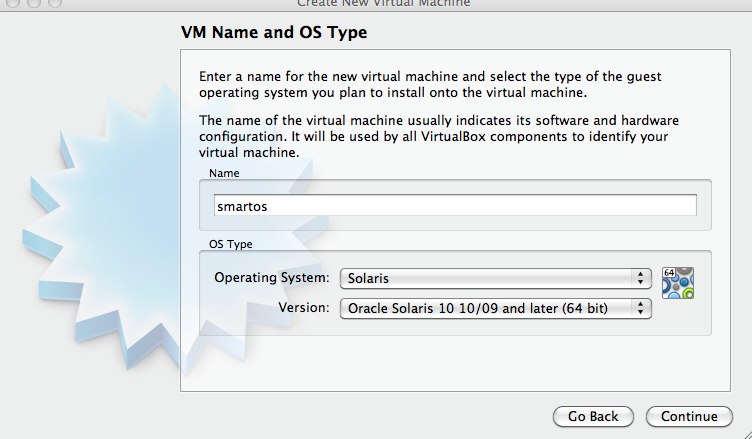Click the paragraph starting 'The name of the virtual machine'
This screenshot has width=752, height=439.
click(439, 136)
